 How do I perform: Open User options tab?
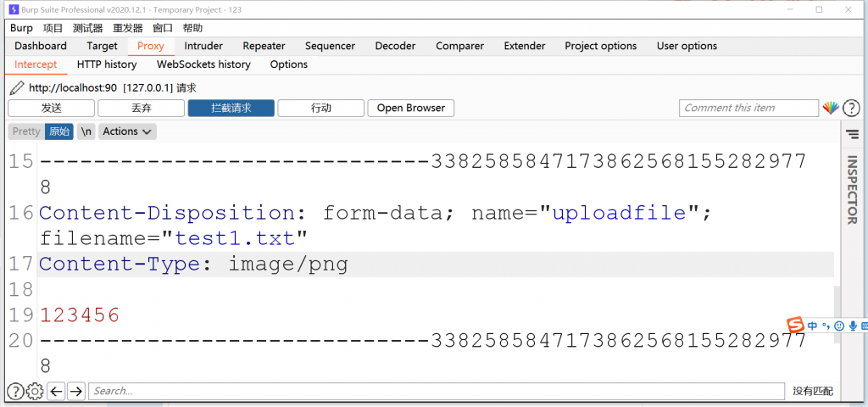coord(687,46)
